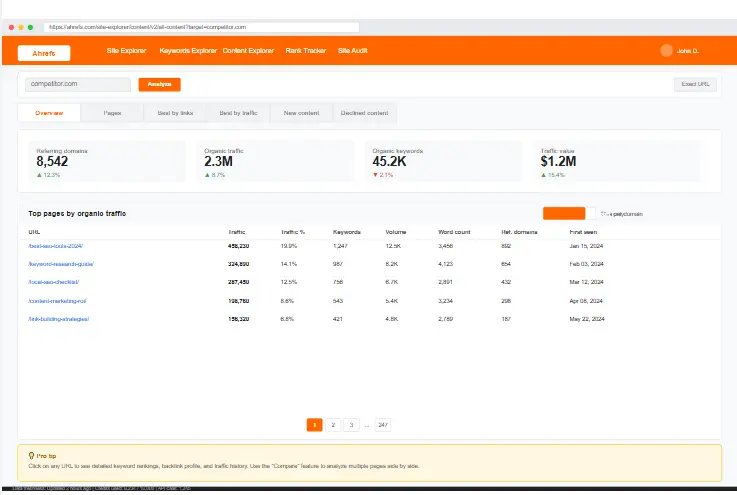The image size is (737, 495).
Task: Sort by the URL column header
Action: click(x=34, y=232)
